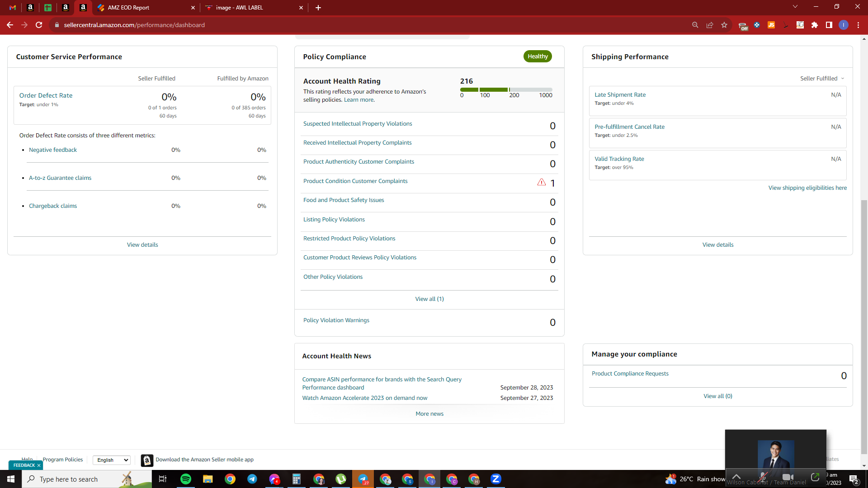Open the Program Policies footer link
Image resolution: width=868 pixels, height=488 pixels.
[x=63, y=460]
